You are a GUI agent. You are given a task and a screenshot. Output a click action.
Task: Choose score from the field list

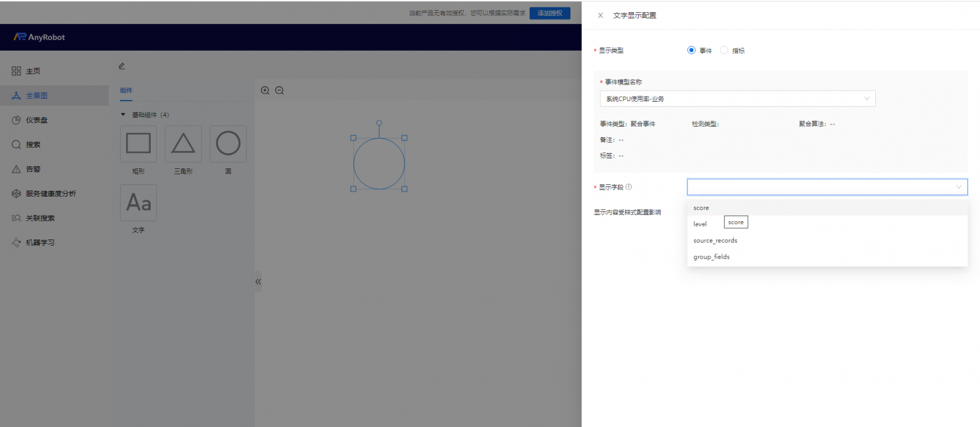[x=827, y=208]
